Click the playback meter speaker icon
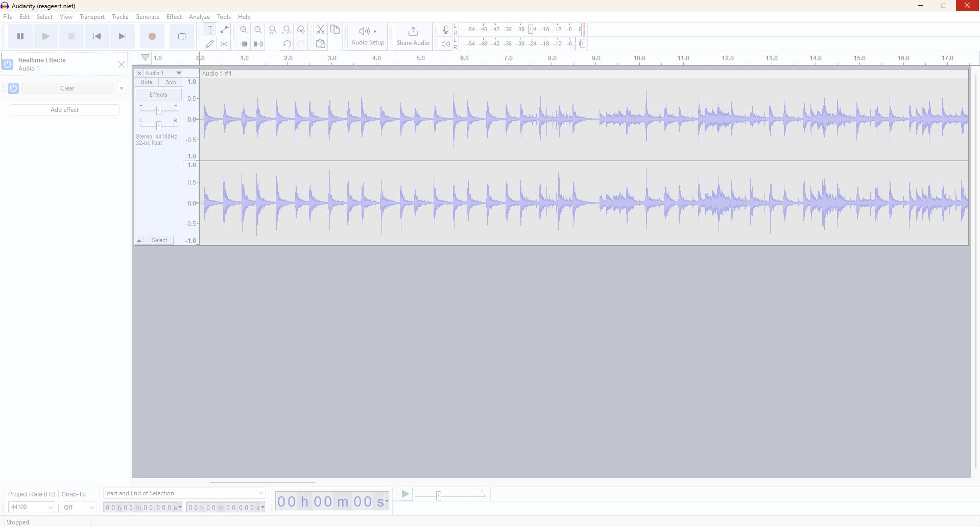Image resolution: width=980 pixels, height=527 pixels. coord(446,44)
